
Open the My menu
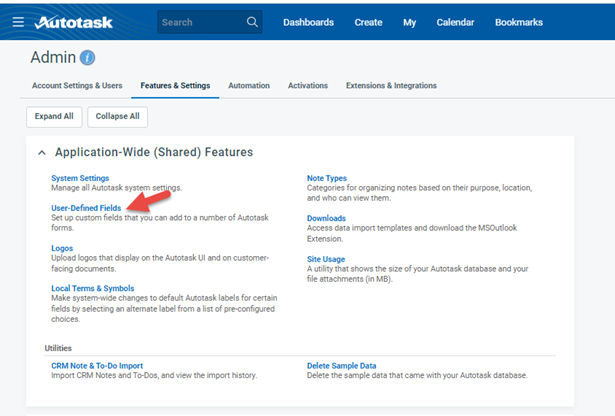[x=409, y=22]
